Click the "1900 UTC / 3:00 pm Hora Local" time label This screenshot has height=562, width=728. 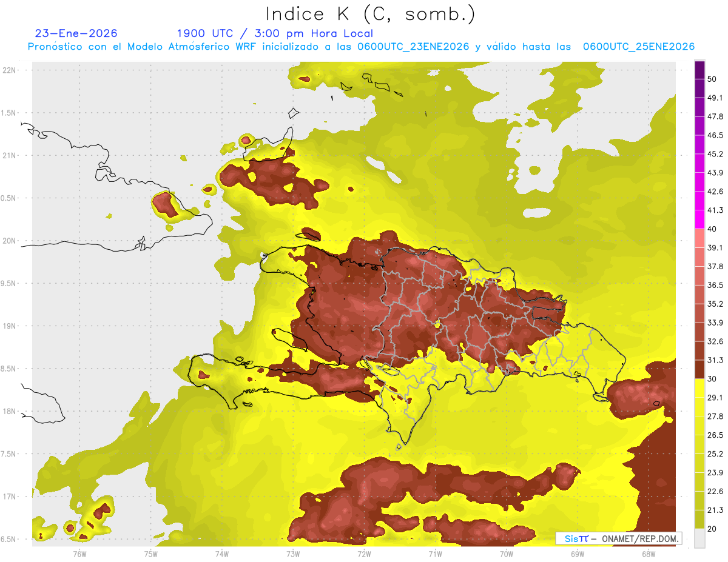coord(275,33)
